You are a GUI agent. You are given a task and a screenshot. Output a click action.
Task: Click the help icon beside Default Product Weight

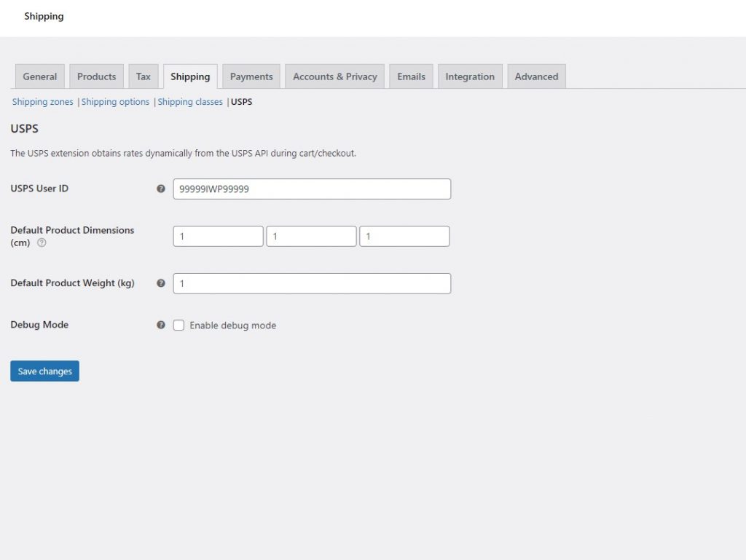[x=161, y=283]
